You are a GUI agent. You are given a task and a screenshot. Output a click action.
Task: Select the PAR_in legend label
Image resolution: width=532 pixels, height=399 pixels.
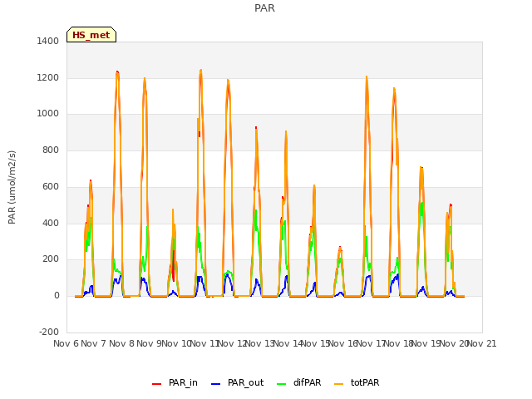(183, 382)
